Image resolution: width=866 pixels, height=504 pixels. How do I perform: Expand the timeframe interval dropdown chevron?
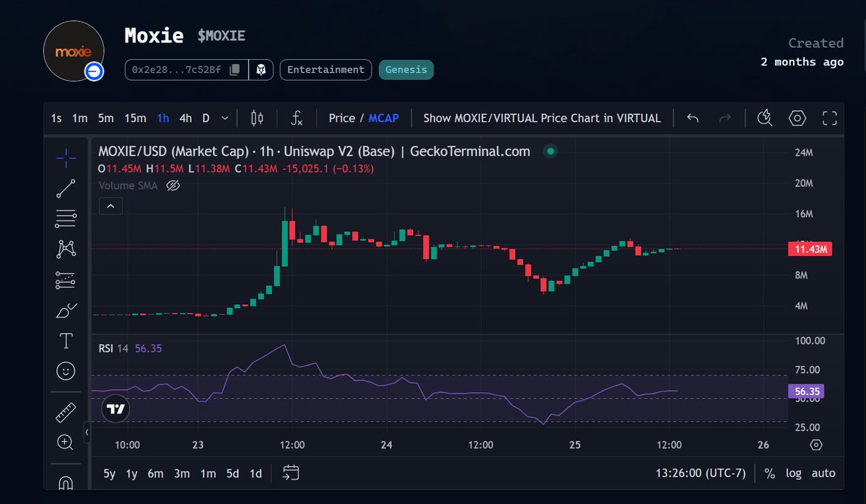225,118
